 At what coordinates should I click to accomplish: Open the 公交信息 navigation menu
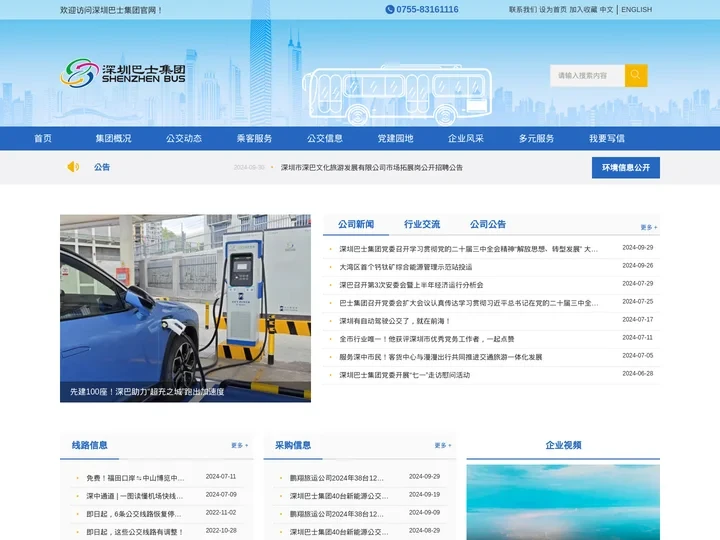[x=325, y=138]
